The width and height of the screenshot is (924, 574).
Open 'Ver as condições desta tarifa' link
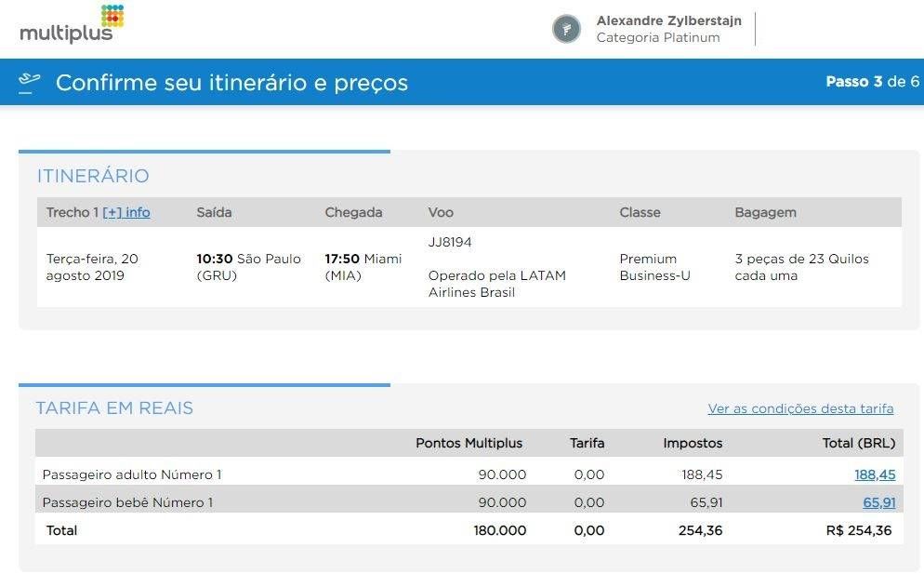click(x=800, y=408)
